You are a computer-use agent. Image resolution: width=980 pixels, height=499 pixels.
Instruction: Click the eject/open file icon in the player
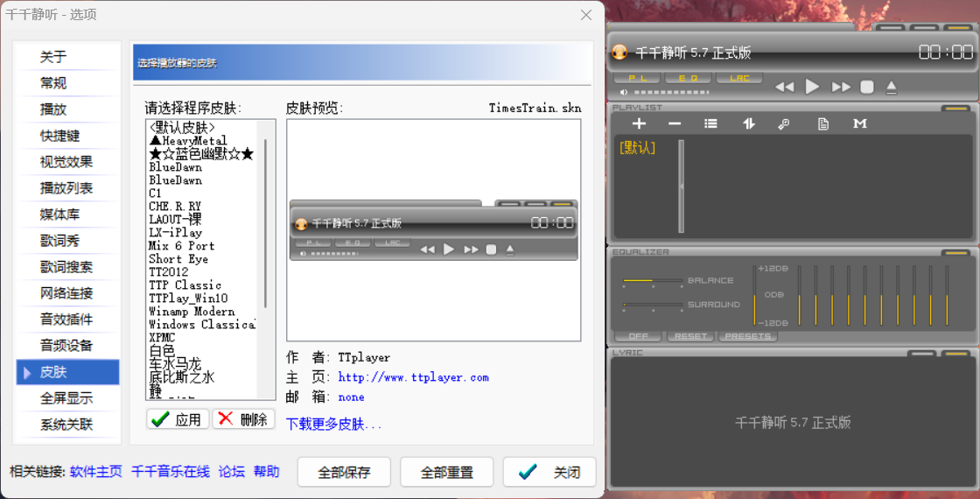click(892, 87)
